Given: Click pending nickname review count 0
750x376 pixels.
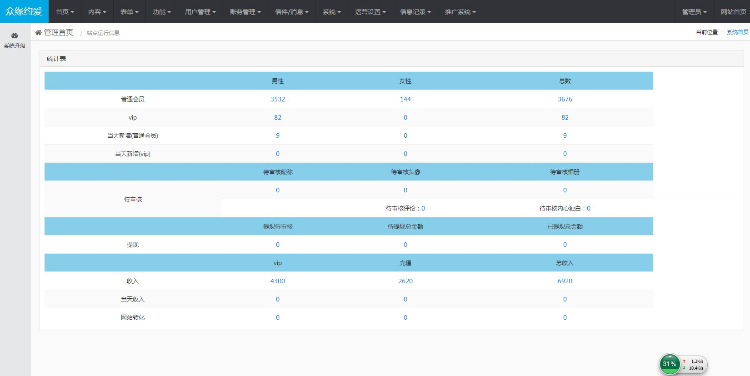Looking at the screenshot, I should [x=277, y=190].
